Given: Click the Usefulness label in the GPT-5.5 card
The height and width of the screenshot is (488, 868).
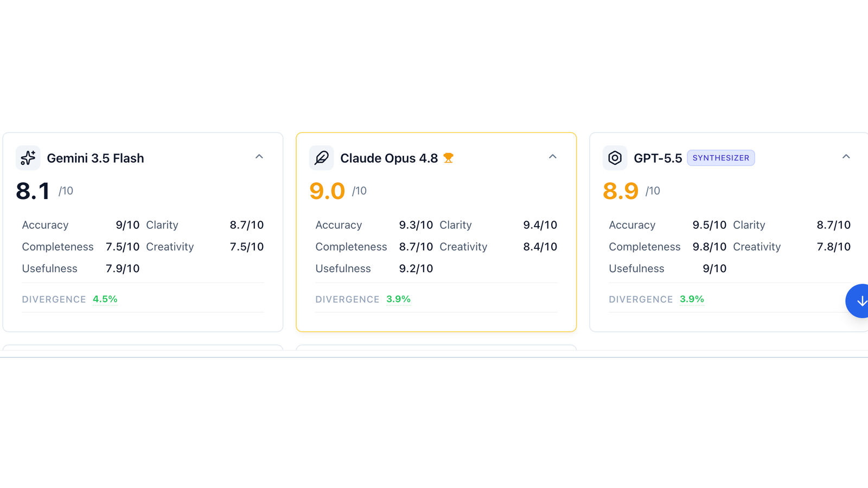Looking at the screenshot, I should [x=636, y=268].
